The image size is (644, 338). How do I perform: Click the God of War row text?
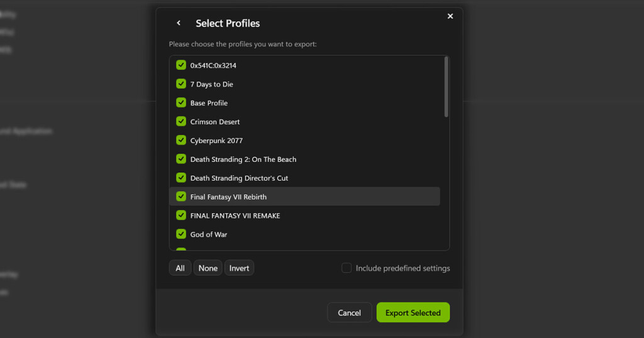[x=209, y=234]
